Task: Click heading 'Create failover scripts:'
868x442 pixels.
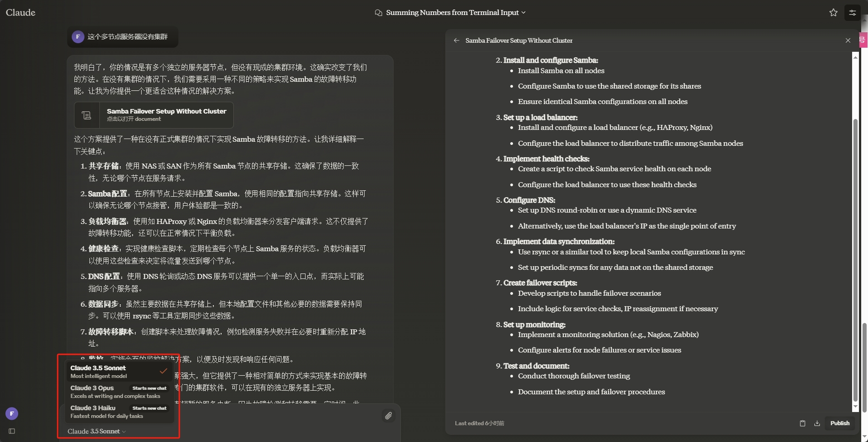Action: (x=540, y=283)
